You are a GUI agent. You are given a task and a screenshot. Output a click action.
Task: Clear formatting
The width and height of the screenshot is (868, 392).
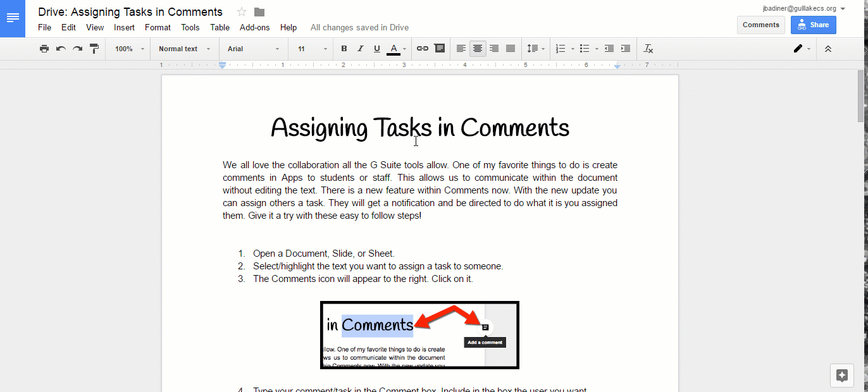648,49
